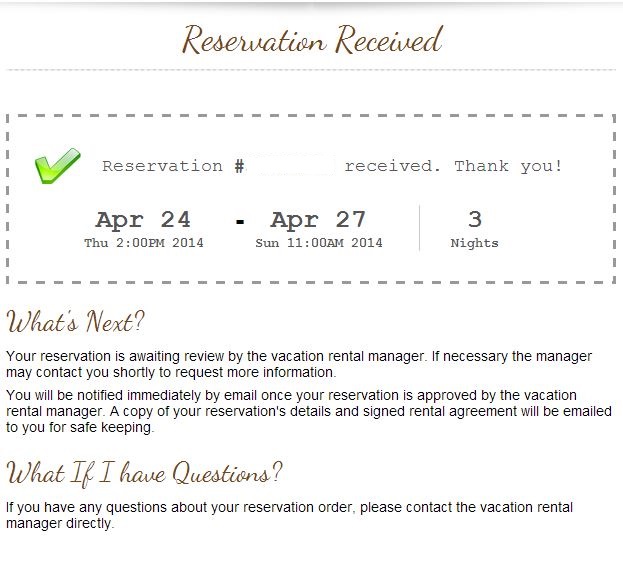Click the Thu 2:00PM 2014 check-in time
Viewport: 623px width, 572px height.
(143, 243)
